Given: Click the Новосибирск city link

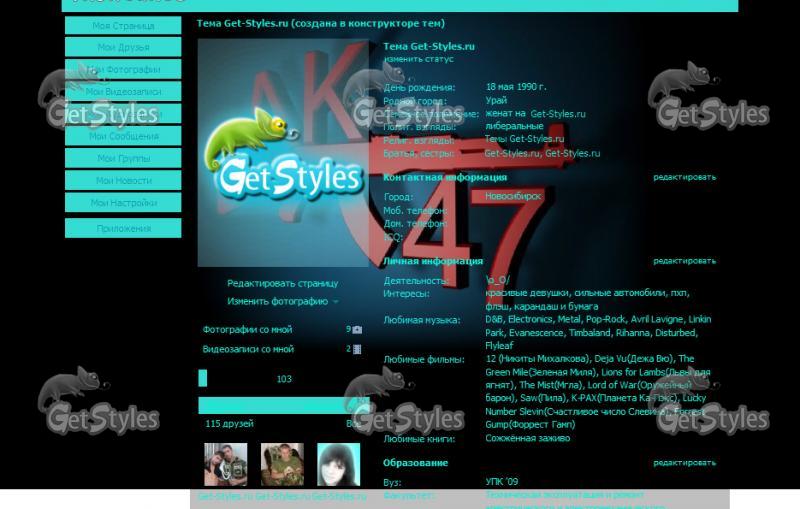Looking at the screenshot, I should pyautogui.click(x=513, y=197).
